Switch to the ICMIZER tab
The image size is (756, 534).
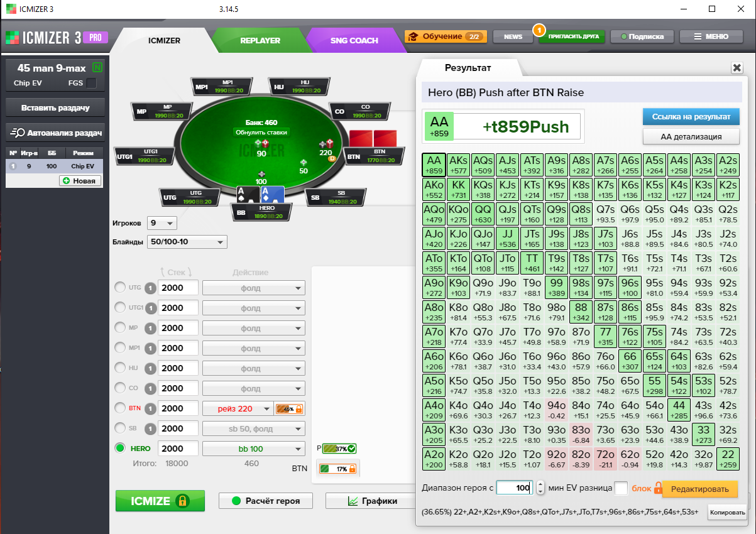(165, 40)
